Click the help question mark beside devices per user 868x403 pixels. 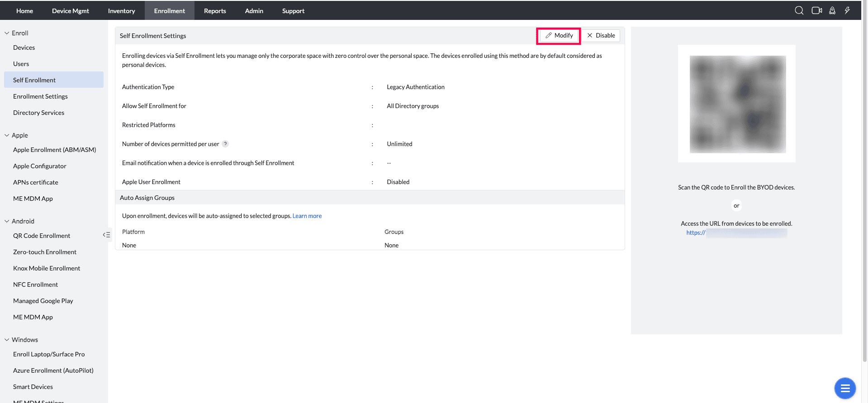click(225, 144)
